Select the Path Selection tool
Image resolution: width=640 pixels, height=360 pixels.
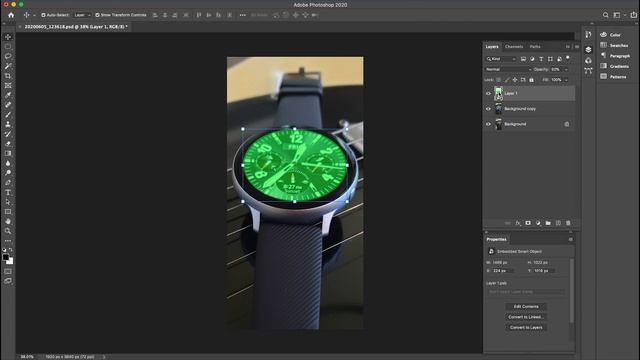(x=8, y=202)
